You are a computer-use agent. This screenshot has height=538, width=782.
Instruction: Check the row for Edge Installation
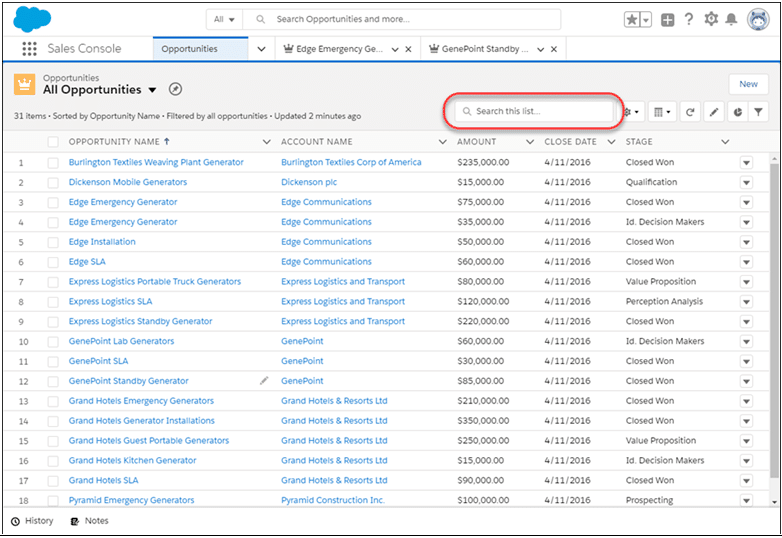pos(53,242)
